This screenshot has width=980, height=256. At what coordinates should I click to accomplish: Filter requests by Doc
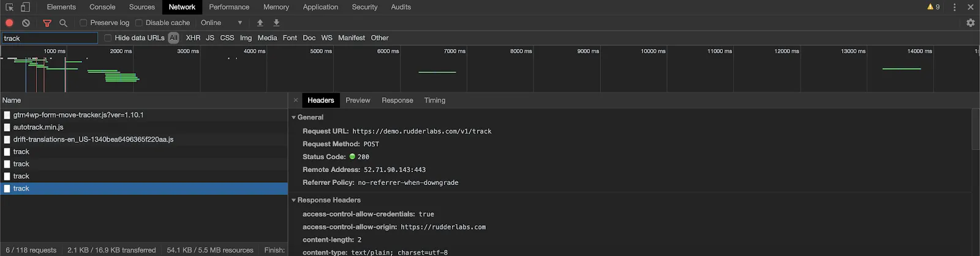click(309, 38)
